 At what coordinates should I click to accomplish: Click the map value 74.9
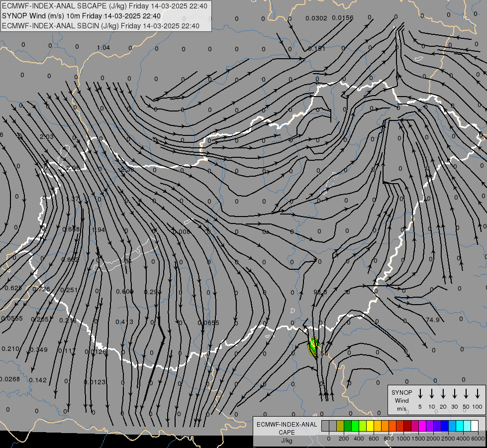point(433,320)
